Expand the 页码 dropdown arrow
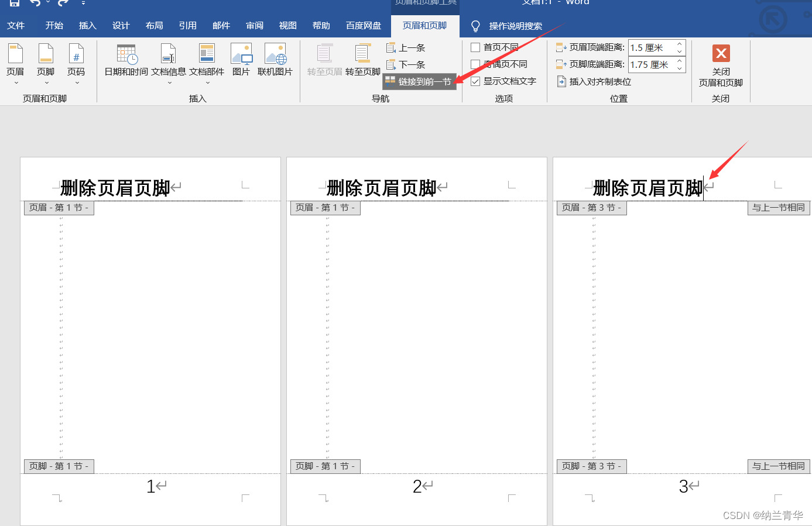Image resolution: width=812 pixels, height=526 pixels. pos(77,83)
